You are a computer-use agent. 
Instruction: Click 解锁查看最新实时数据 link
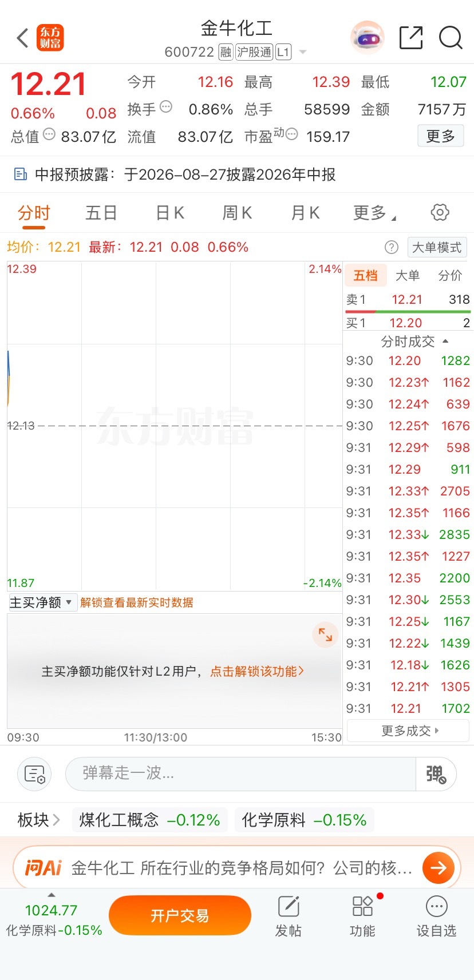pos(137,602)
